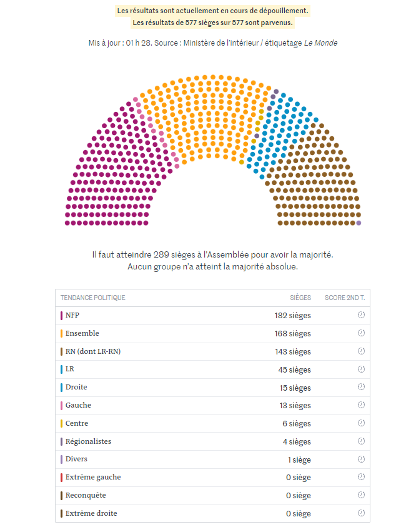Click the clock icon in Régionalistes row
The image size is (411, 532).
361,441
